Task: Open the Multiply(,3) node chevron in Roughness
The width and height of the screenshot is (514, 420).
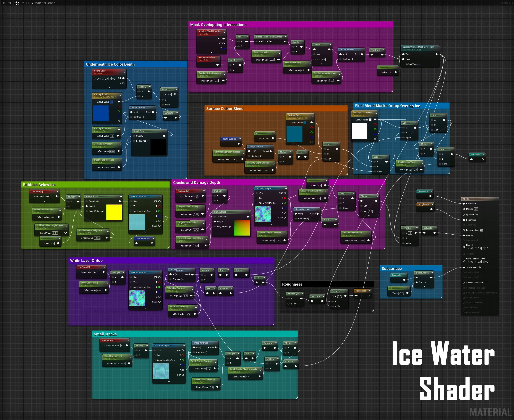Action: coord(302,293)
